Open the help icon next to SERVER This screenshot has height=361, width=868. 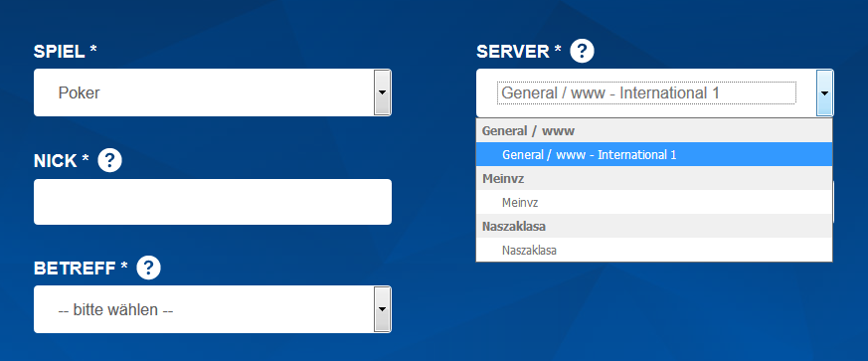pos(582,52)
